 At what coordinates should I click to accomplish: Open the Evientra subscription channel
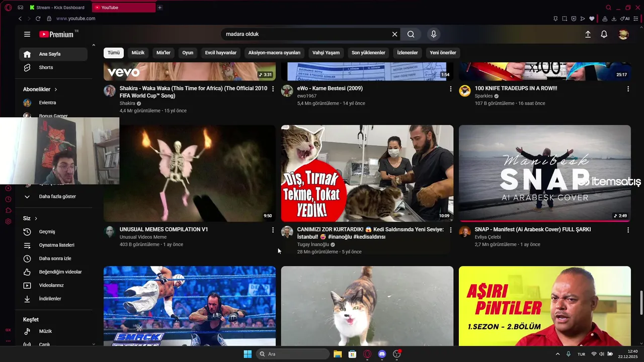(x=53, y=103)
